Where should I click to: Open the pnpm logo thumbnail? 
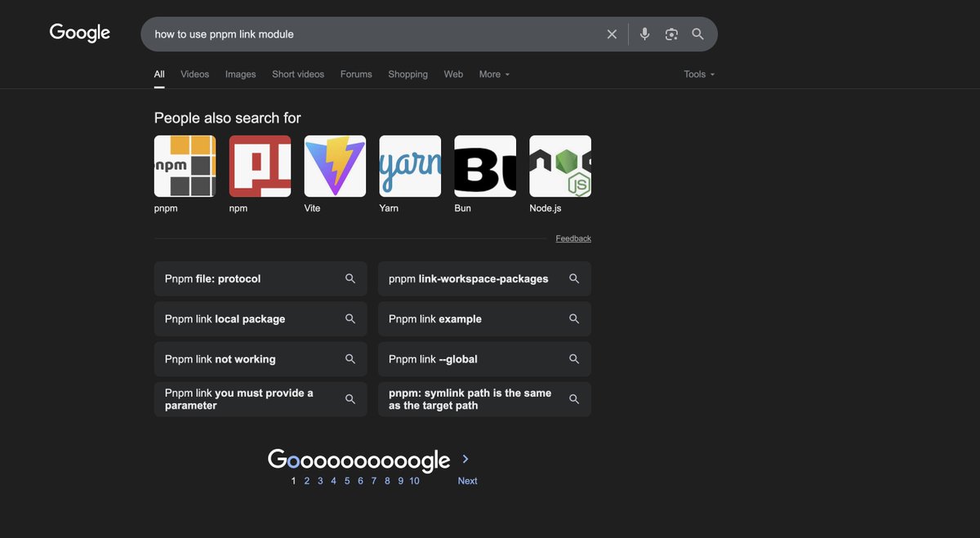(x=185, y=167)
